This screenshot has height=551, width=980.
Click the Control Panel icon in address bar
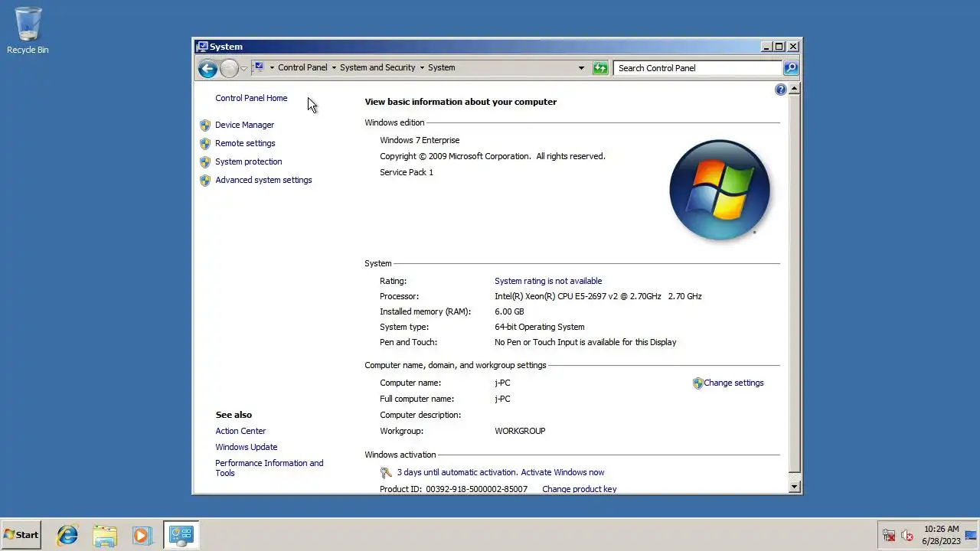tap(259, 67)
